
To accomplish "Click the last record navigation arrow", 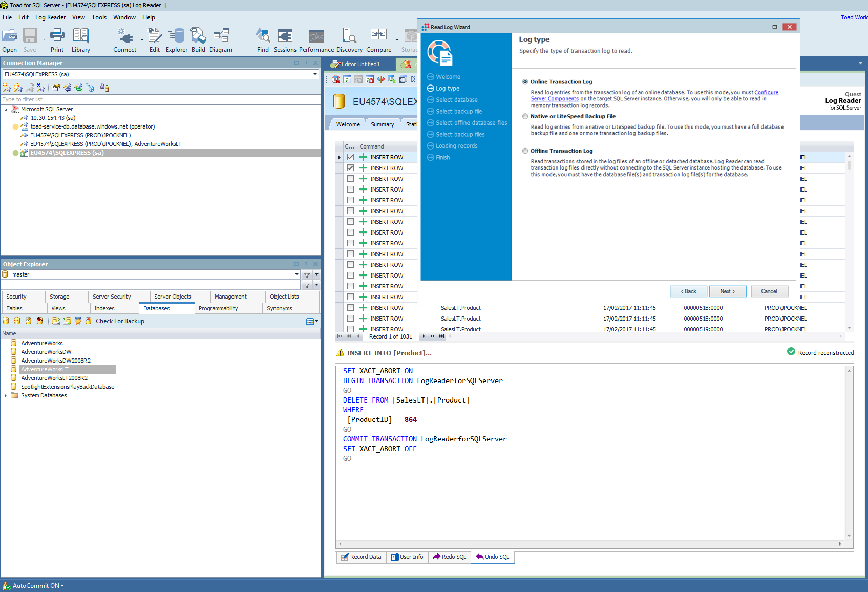I will pyautogui.click(x=441, y=336).
